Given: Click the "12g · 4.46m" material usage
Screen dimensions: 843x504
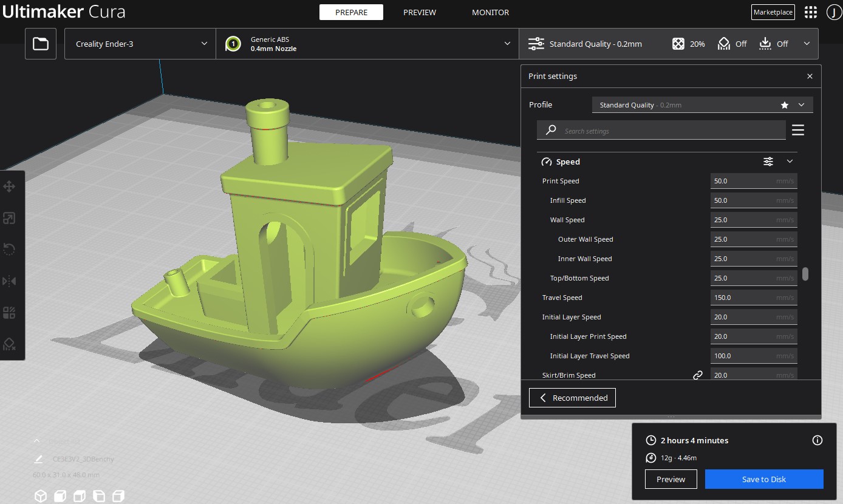Looking at the screenshot, I should tap(678, 458).
